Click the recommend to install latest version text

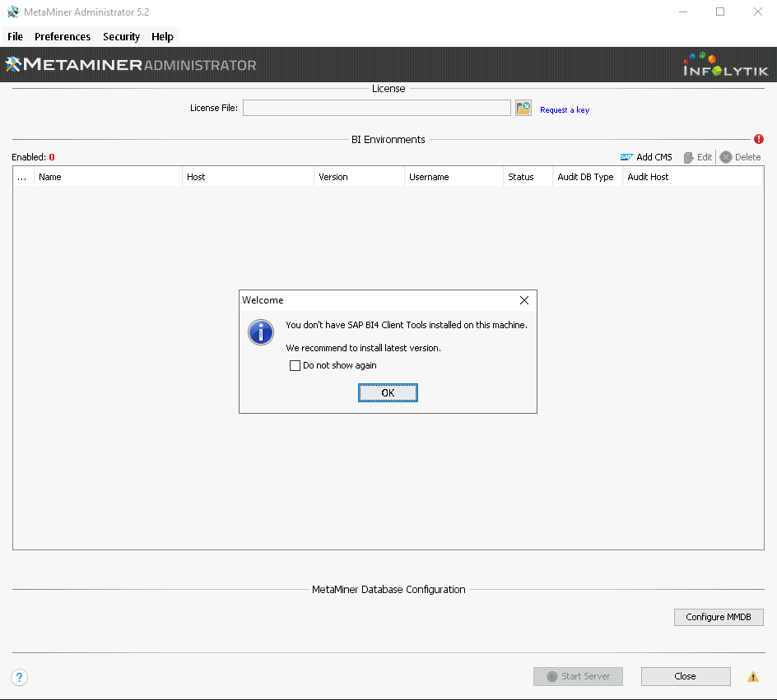tap(363, 348)
